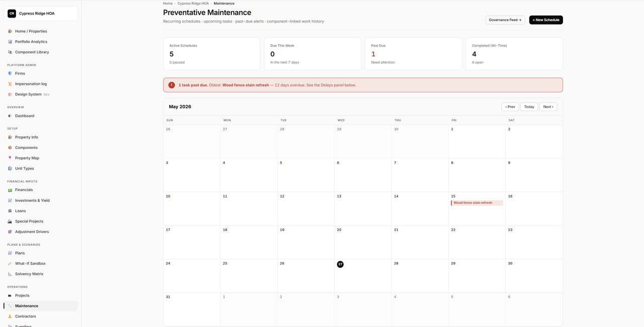Click the Firms shield icon
Viewport: 644px width, 327px height.
pos(10,73)
